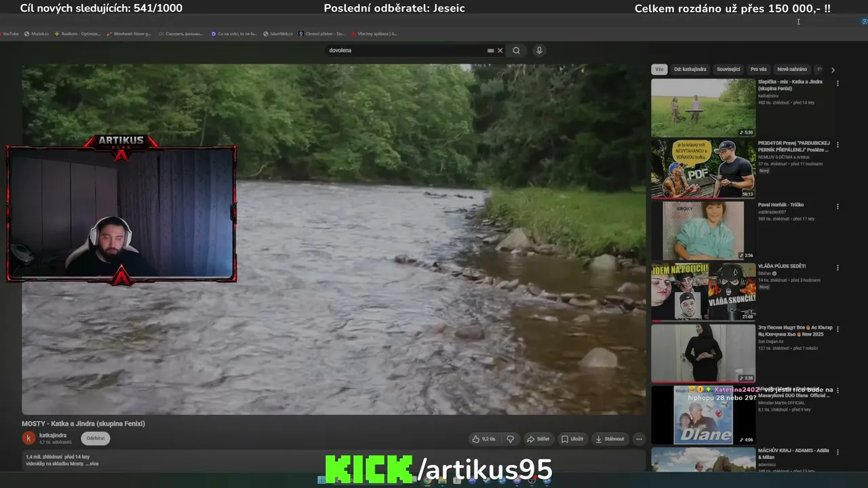Open the Wowhead bookmark
This screenshot has height=488, width=868.
pos(129,33)
